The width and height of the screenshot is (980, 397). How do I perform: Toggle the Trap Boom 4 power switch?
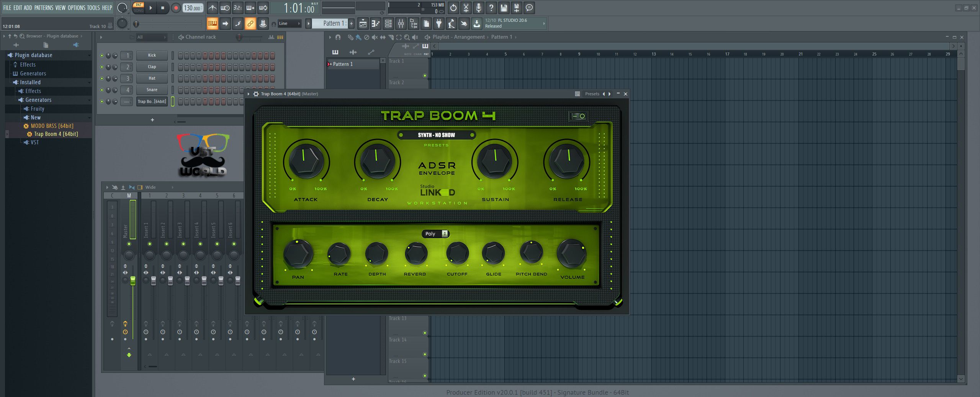(x=578, y=116)
